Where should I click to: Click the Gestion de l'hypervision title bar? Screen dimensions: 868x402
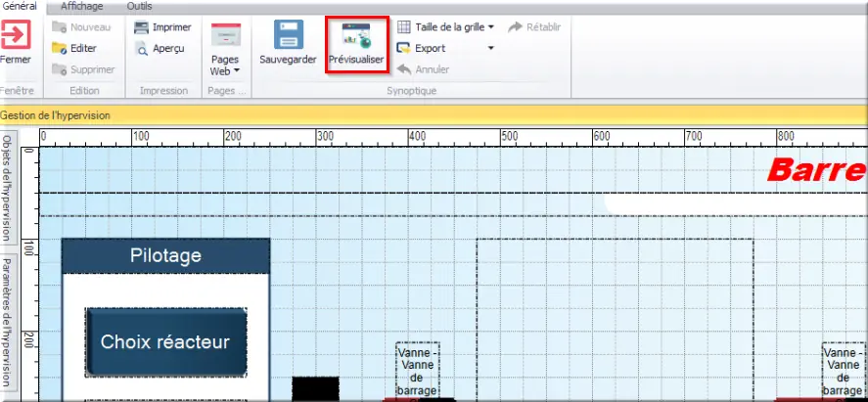[434, 115]
